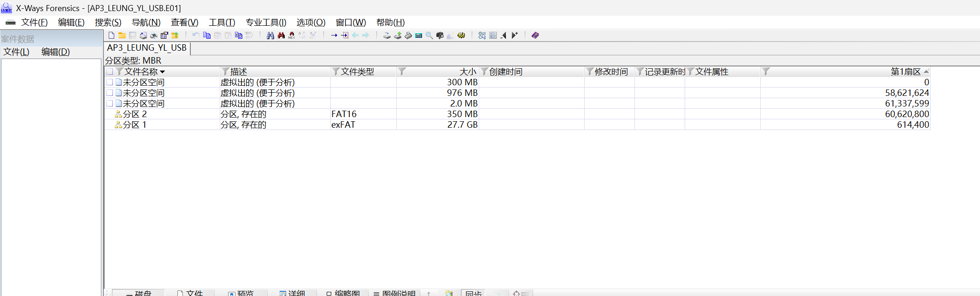Click the disk with green plus icon
The image size is (980, 296).
[398, 36]
